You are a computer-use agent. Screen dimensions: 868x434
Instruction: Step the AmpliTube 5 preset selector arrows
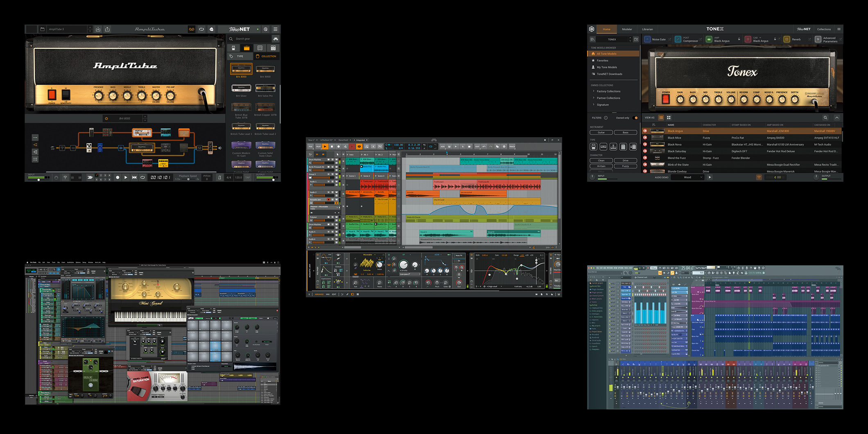pyautogui.click(x=90, y=29)
